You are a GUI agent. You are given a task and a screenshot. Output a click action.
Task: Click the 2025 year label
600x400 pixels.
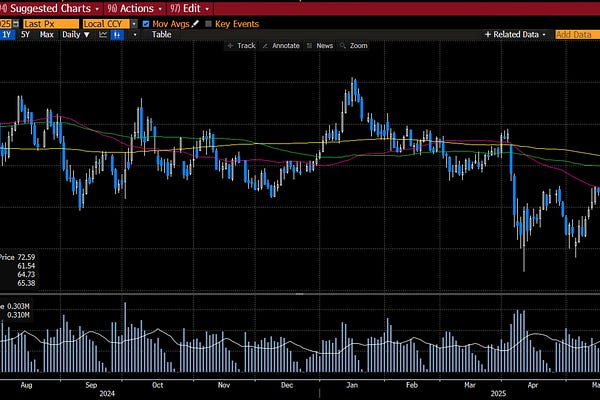point(498,393)
